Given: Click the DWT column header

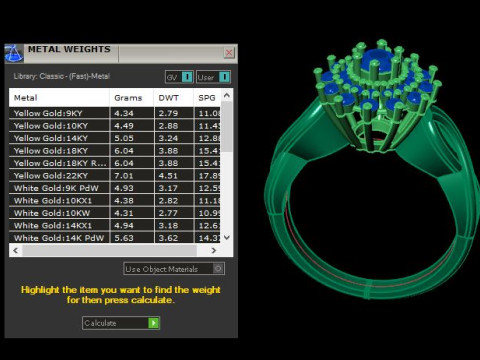Looking at the screenshot, I should pos(174,98).
